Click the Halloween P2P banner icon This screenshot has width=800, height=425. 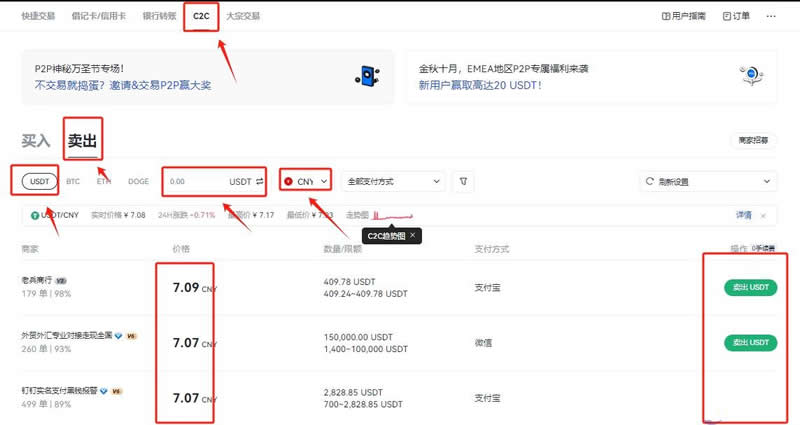(367, 76)
